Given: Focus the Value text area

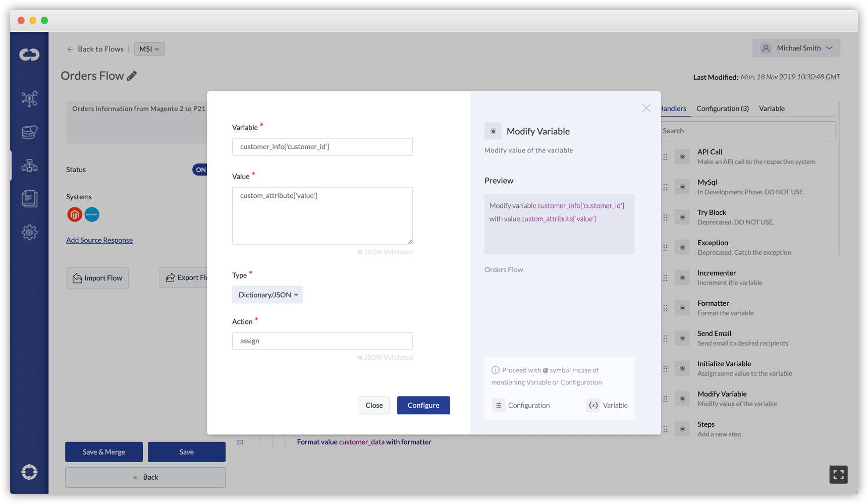Looking at the screenshot, I should coord(322,216).
